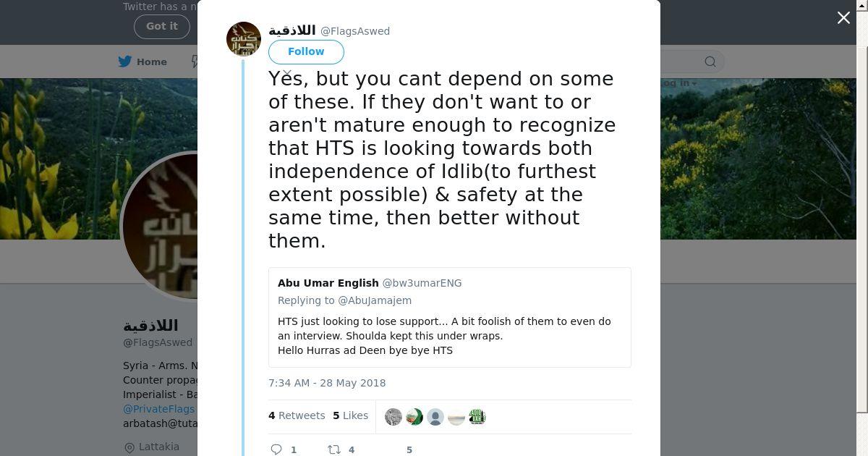Screen dimensions: 868x456
Task: View the 5 Likes list
Action: coord(351,415)
